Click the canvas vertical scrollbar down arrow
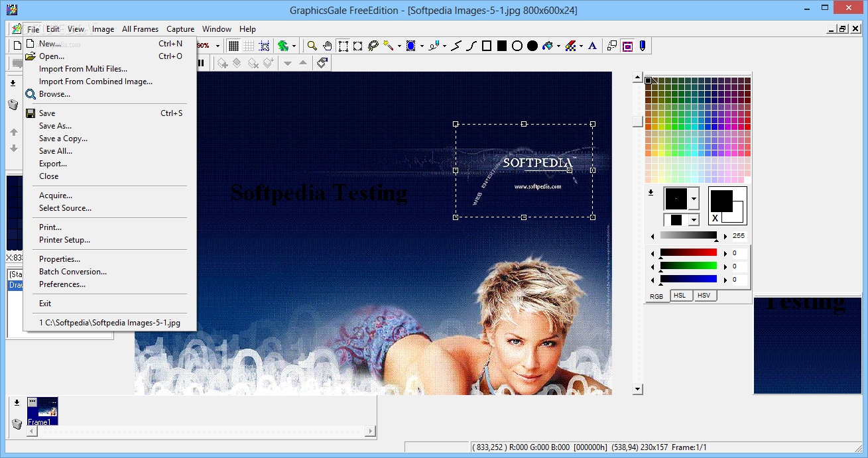The height and width of the screenshot is (458, 868). click(x=638, y=390)
